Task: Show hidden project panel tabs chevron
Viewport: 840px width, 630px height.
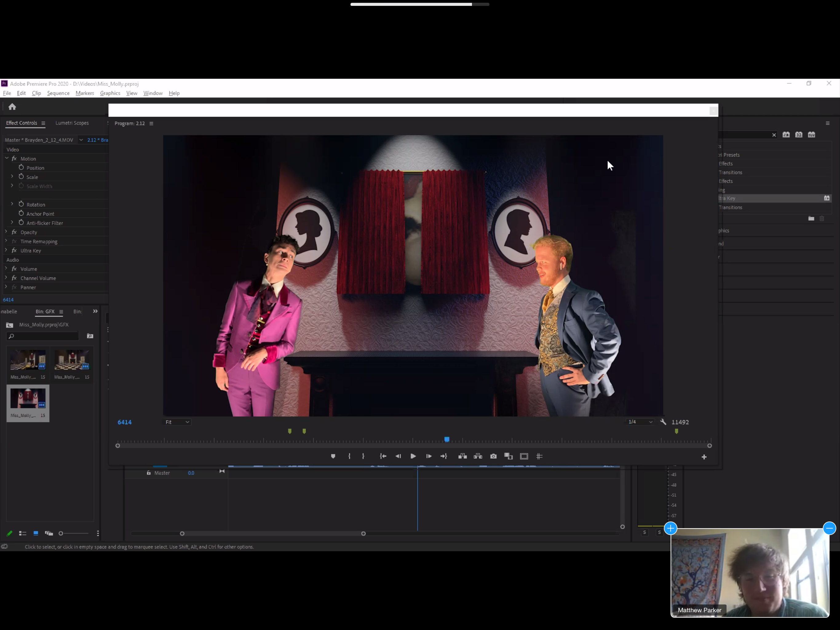Action: 95,311
